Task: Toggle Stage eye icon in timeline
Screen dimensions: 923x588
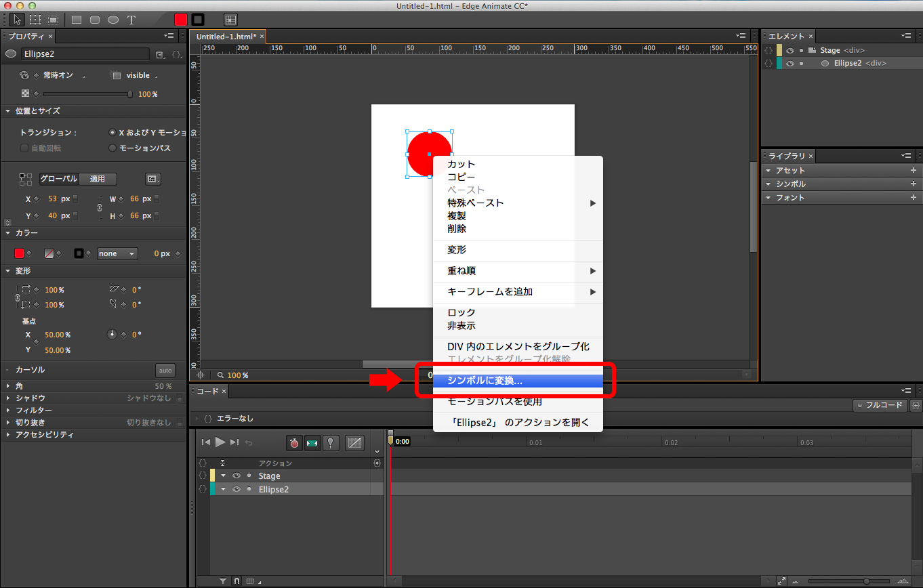Action: [237, 476]
